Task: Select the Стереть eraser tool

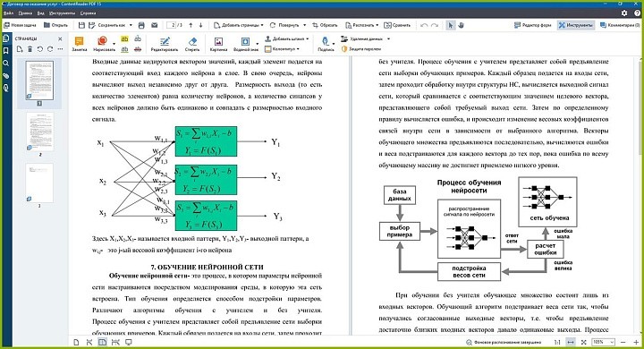Action: [192, 44]
